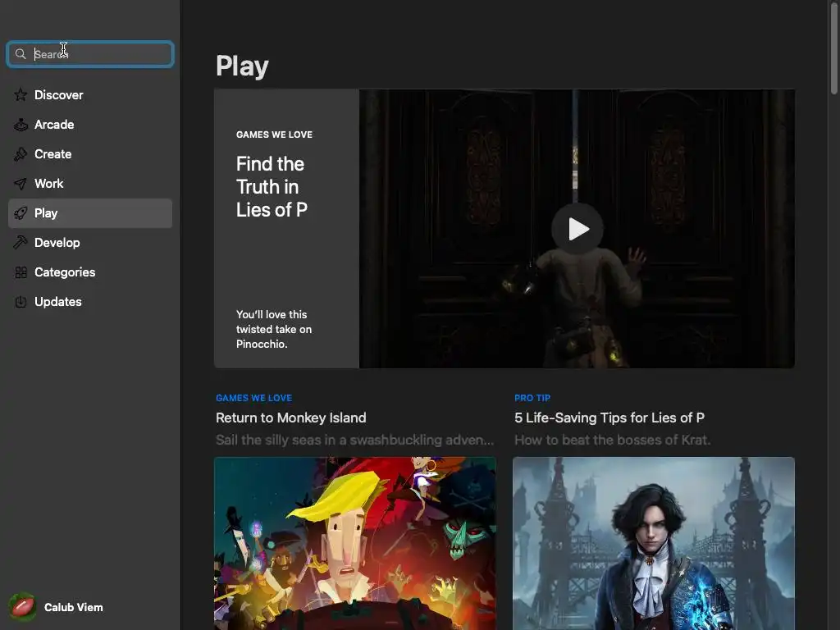Screen dimensions: 840x630
Task: Click the Calub Viem account avatar
Action: pos(22,607)
